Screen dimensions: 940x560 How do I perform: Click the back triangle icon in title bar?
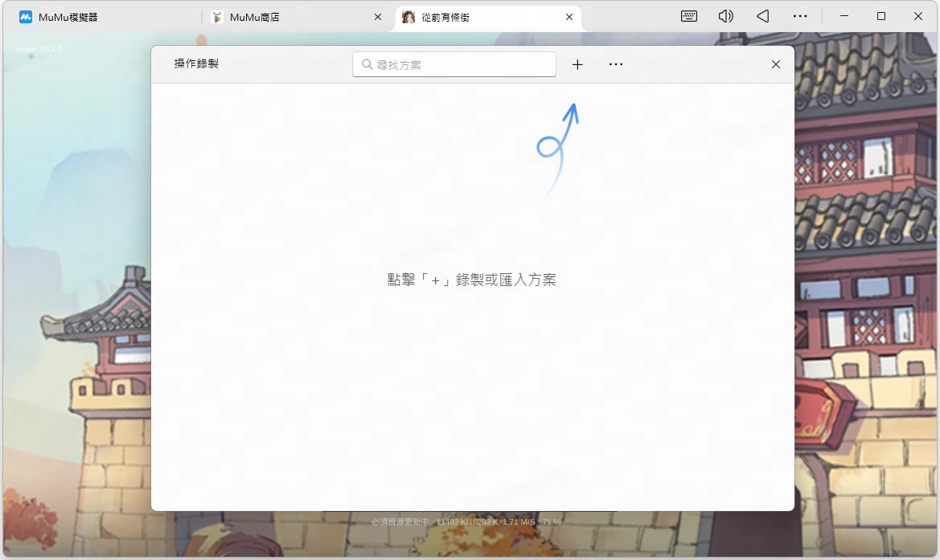coord(762,16)
